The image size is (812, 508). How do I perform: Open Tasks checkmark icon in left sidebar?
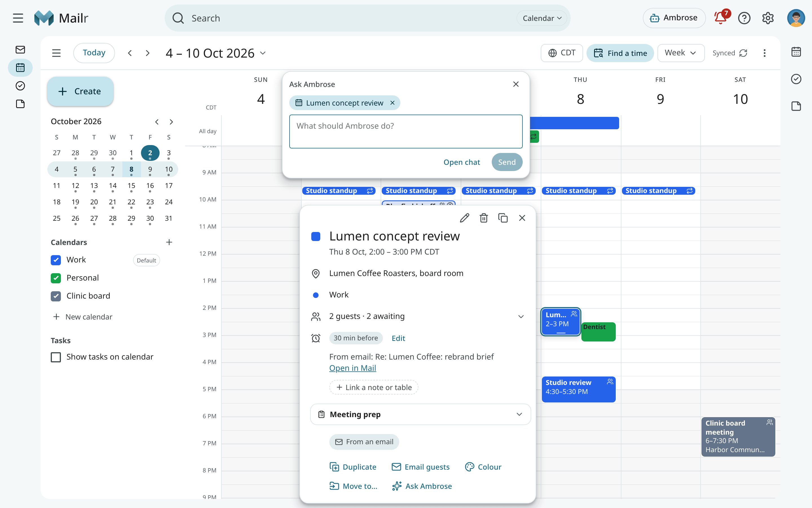(20, 86)
